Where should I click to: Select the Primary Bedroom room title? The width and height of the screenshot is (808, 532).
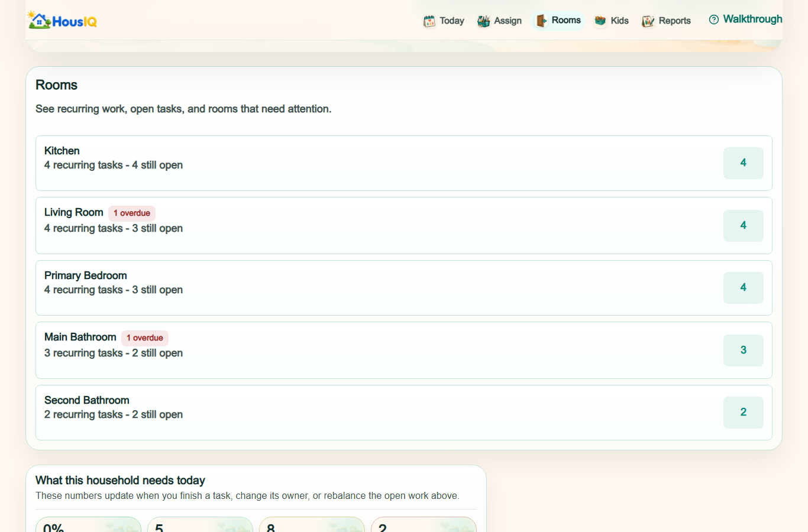pyautogui.click(x=86, y=275)
